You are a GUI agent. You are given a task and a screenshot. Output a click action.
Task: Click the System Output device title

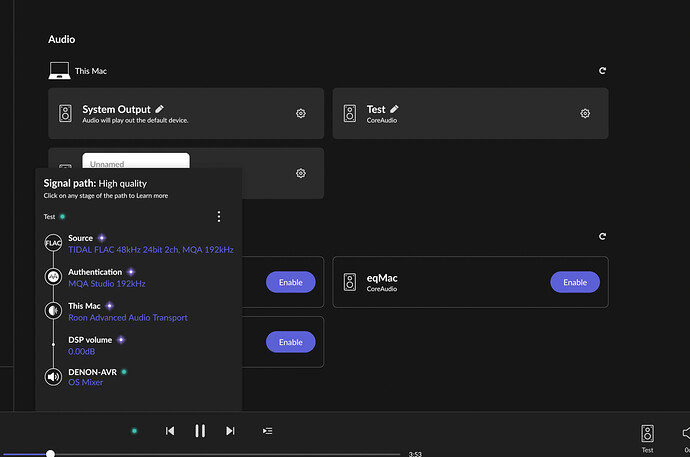tap(117, 109)
